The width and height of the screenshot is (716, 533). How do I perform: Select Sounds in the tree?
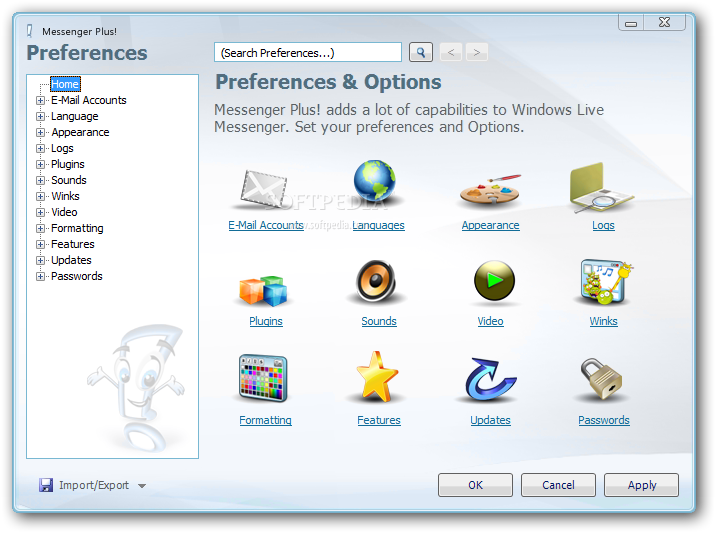coord(68,180)
